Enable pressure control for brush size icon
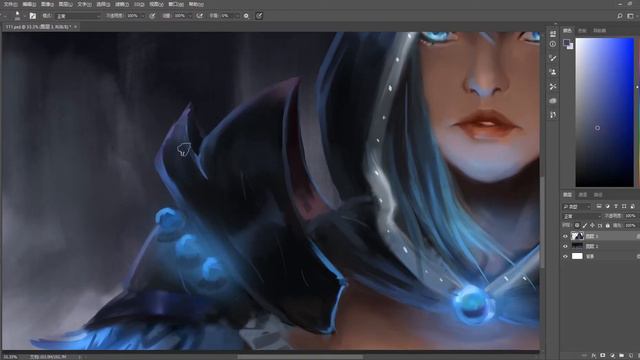 pos(259,16)
